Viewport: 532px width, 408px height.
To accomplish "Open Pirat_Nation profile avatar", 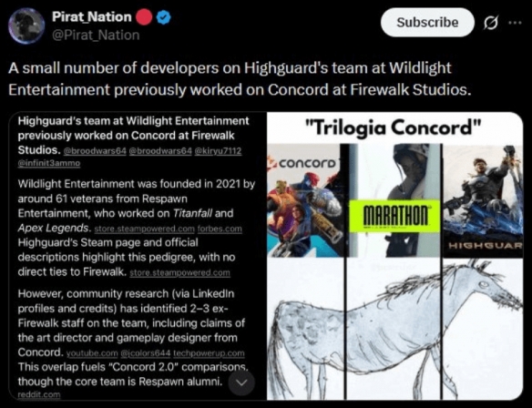I will 26,26.
